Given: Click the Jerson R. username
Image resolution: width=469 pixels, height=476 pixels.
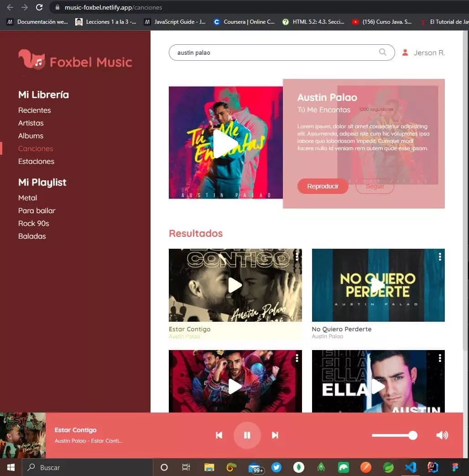Looking at the screenshot, I should point(429,53).
